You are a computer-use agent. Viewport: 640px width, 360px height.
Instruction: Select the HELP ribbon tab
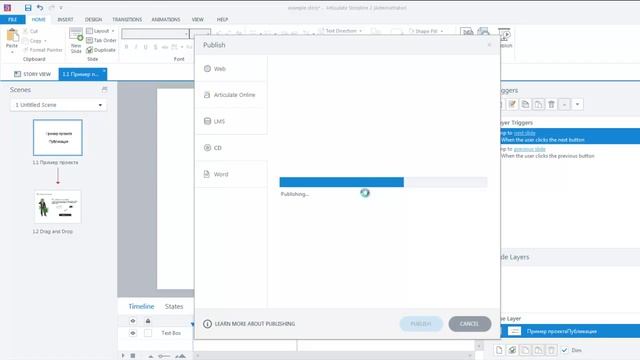[x=222, y=19]
